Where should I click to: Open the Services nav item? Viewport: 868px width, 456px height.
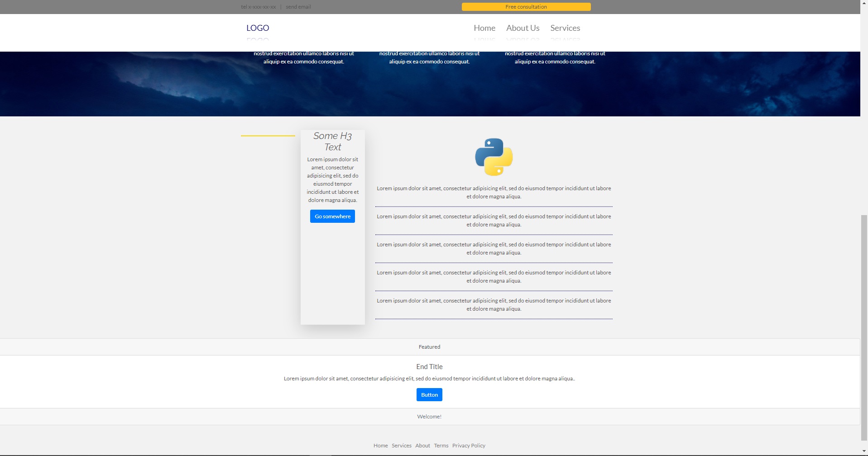tap(565, 28)
